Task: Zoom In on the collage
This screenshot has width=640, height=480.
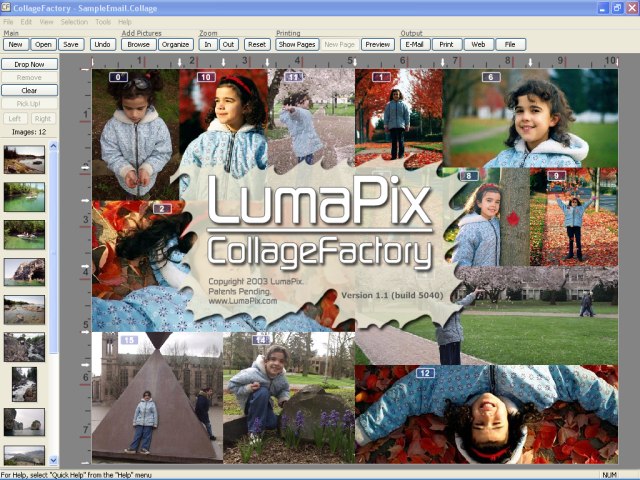Action: 208,44
